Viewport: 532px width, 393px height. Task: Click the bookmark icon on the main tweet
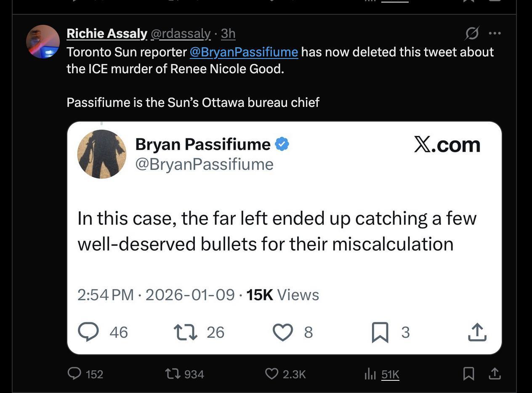pyautogui.click(x=468, y=374)
